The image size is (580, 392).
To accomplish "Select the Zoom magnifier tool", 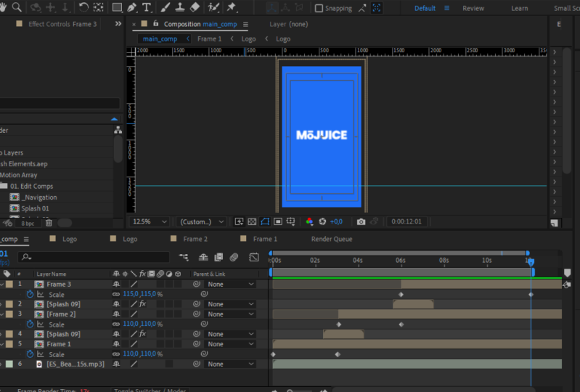I will click(16, 7).
